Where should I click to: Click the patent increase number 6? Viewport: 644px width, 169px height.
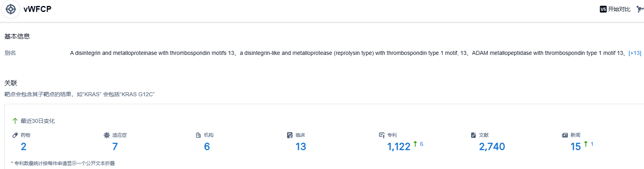tap(422, 144)
